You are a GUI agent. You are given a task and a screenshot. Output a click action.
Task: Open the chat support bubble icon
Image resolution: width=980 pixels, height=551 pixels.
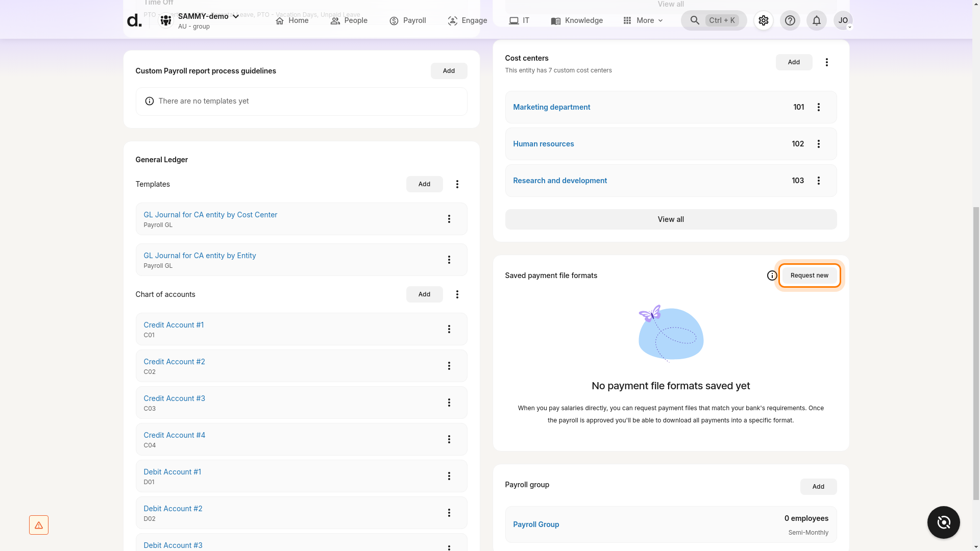pyautogui.click(x=943, y=522)
